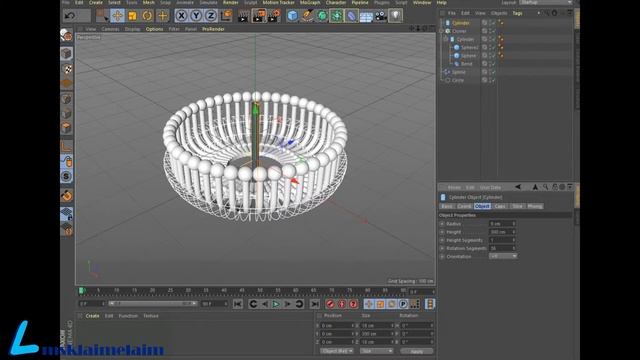The height and width of the screenshot is (360, 640).
Task: Click Go to End of timeline
Action: click(314, 304)
